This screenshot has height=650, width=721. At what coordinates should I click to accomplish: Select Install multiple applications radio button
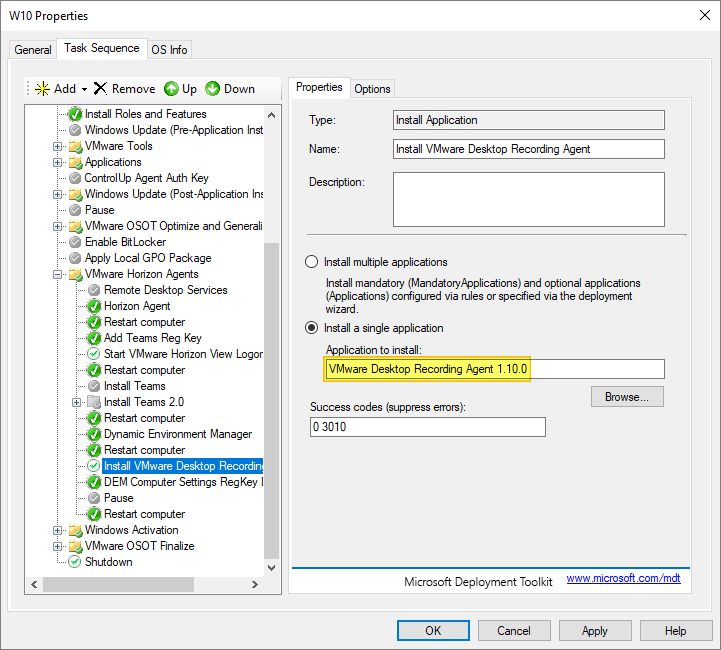pos(311,262)
